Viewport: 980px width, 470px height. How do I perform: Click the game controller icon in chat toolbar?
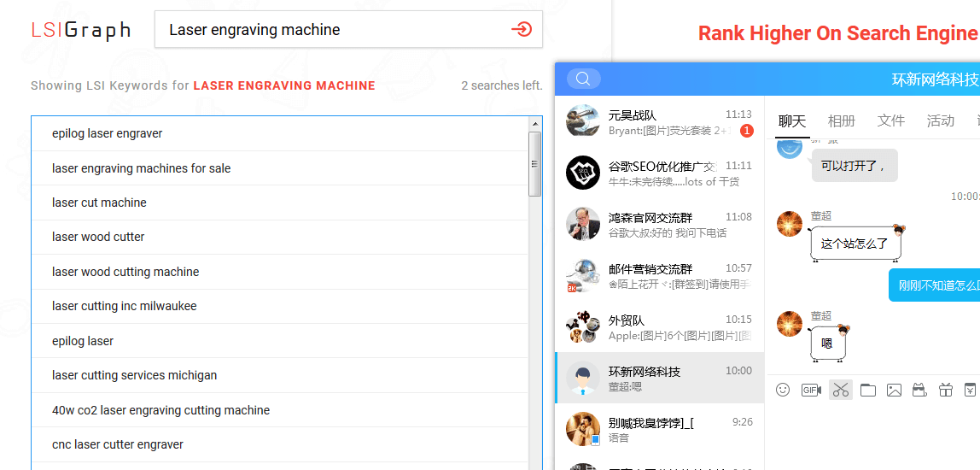pyautogui.click(x=919, y=390)
